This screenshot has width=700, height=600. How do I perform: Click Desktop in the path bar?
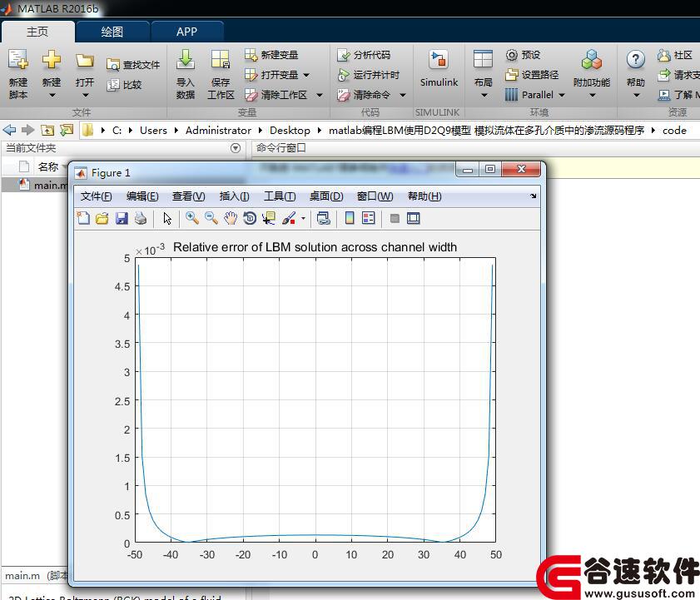(x=290, y=131)
